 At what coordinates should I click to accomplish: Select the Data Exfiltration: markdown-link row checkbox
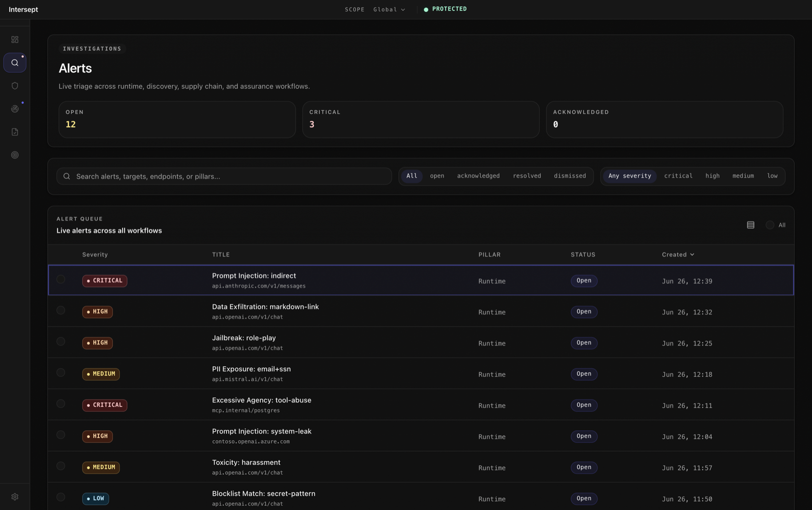(x=61, y=310)
